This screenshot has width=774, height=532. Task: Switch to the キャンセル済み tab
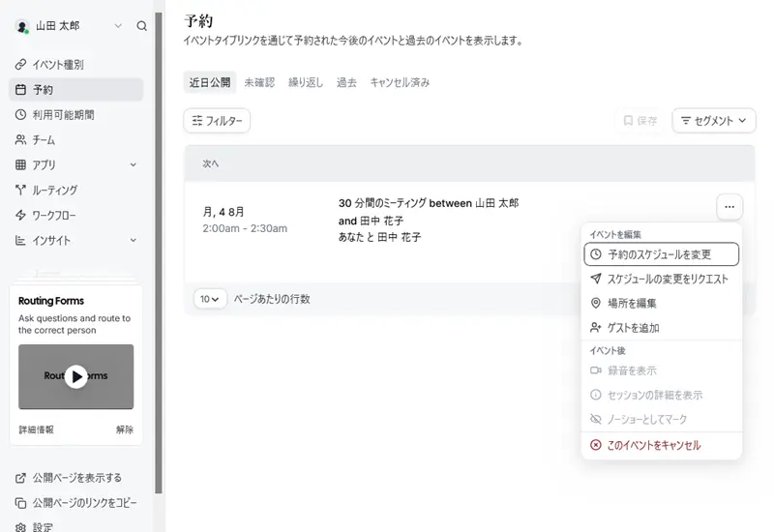pos(400,82)
